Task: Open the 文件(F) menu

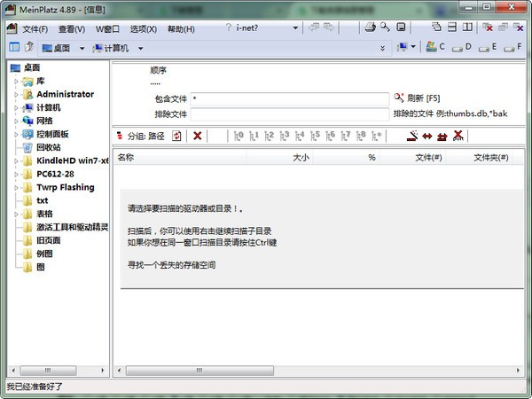Action: point(35,29)
